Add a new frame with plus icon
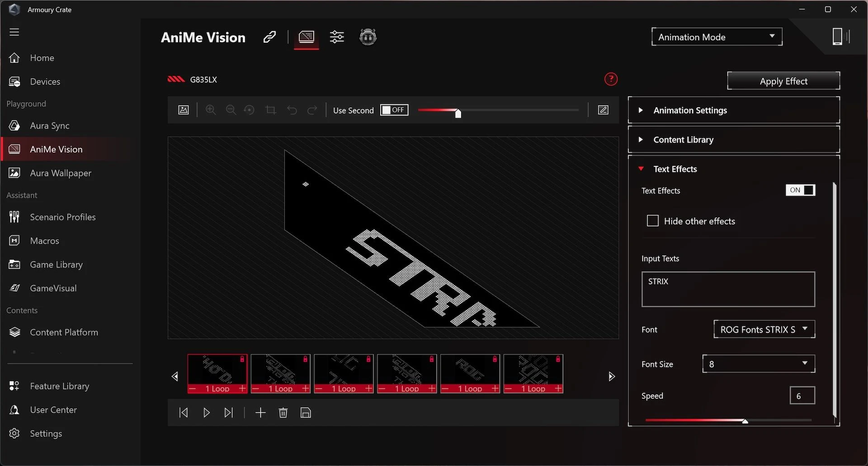The width and height of the screenshot is (868, 466). pyautogui.click(x=260, y=413)
